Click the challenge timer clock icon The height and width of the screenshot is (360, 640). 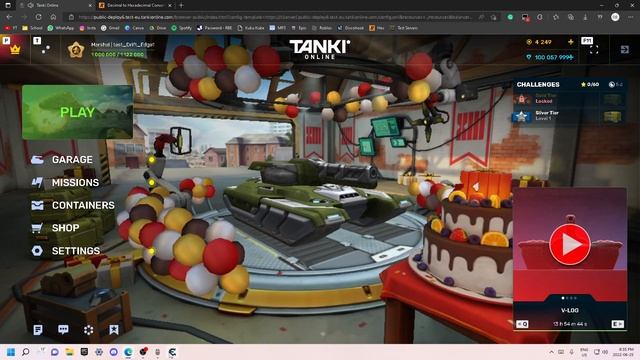point(611,84)
